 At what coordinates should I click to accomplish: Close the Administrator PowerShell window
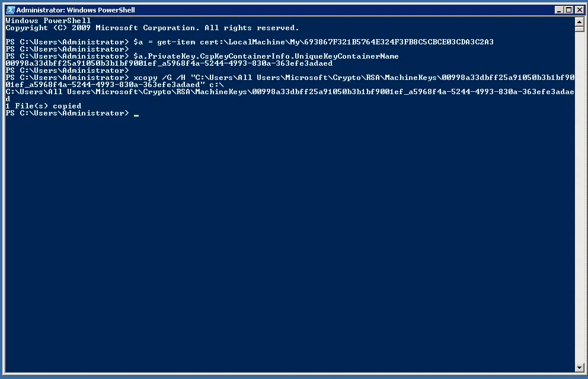click(x=579, y=9)
